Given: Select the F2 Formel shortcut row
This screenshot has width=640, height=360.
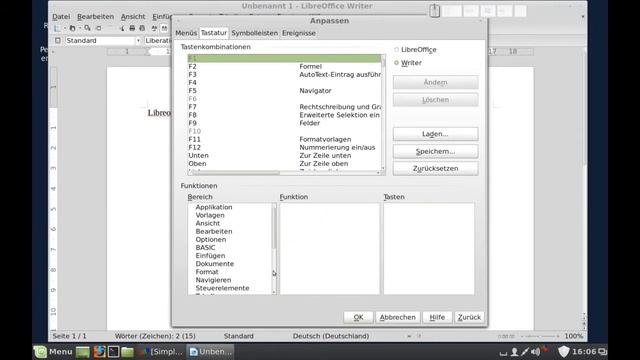Looking at the screenshot, I should 284,67.
